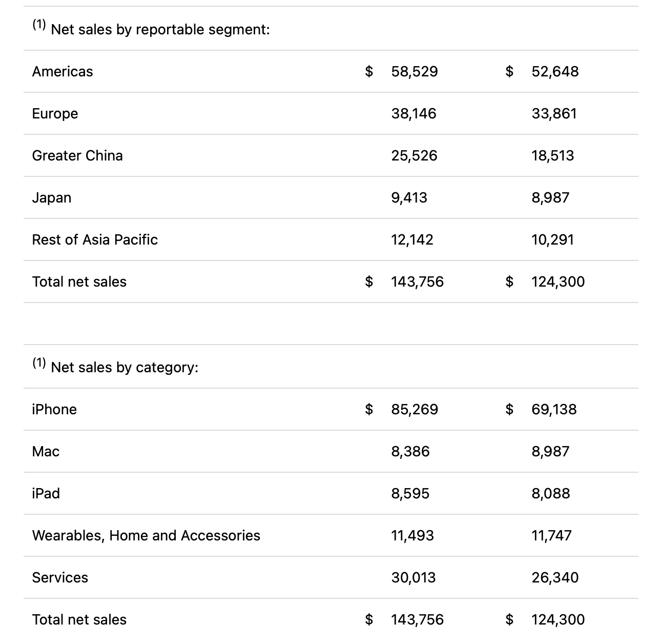Click the iPhone 69,138 value
This screenshot has width=660, height=644.
point(554,409)
